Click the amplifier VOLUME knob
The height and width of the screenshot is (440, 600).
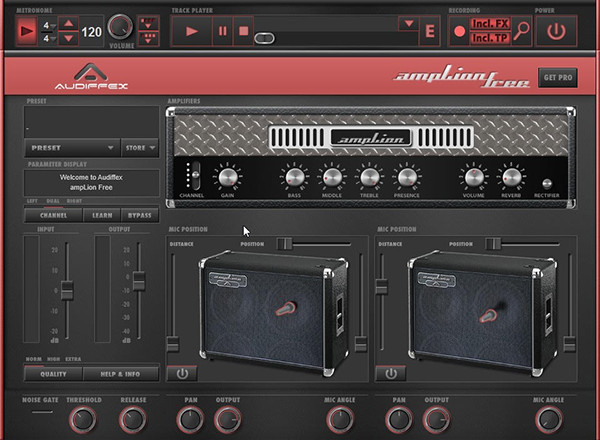474,177
